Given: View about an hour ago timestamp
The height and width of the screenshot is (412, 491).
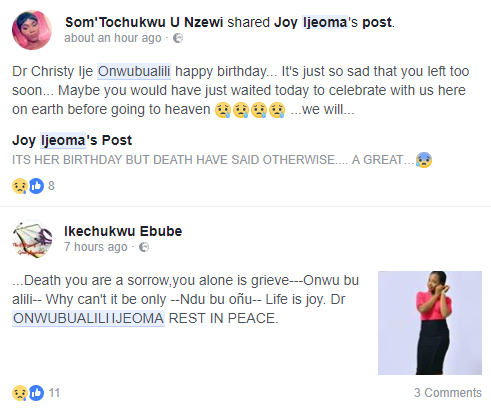Looking at the screenshot, I should (x=113, y=38).
